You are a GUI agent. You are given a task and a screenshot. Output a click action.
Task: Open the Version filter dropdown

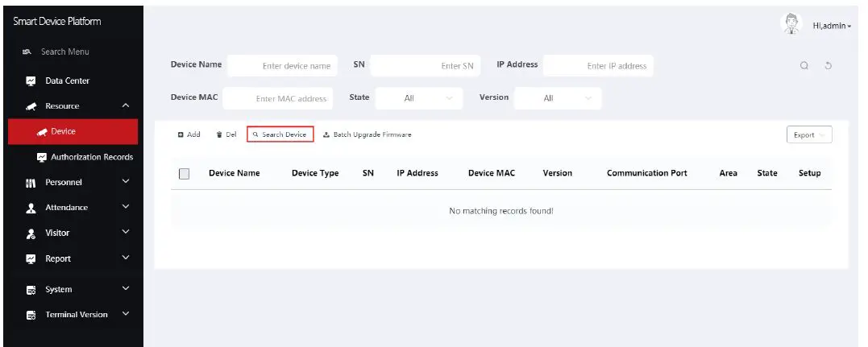pyautogui.click(x=558, y=98)
